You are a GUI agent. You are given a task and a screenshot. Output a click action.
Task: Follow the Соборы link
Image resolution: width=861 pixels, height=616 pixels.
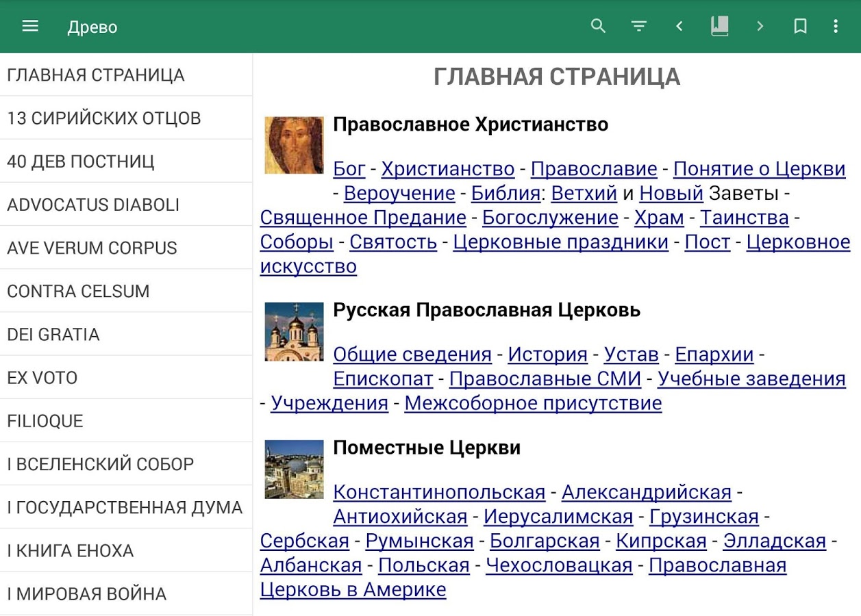[x=297, y=242]
